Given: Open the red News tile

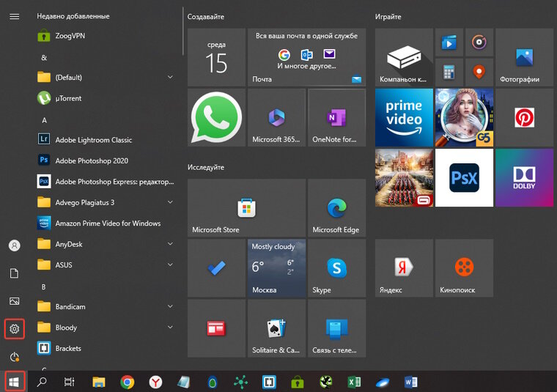Looking at the screenshot, I should pos(216,328).
